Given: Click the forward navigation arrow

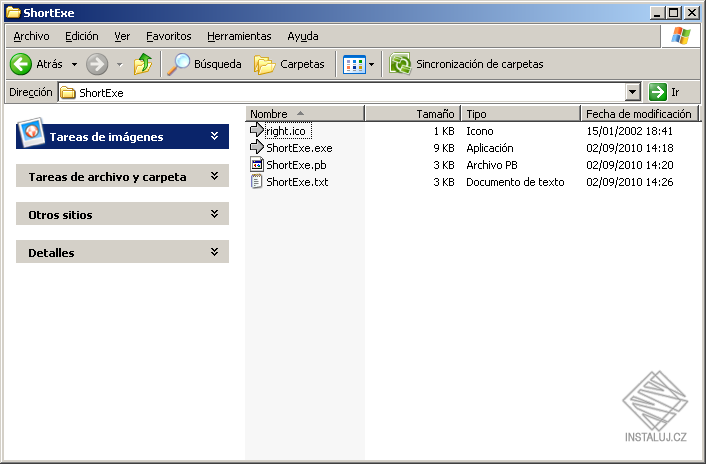Looking at the screenshot, I should click(97, 64).
